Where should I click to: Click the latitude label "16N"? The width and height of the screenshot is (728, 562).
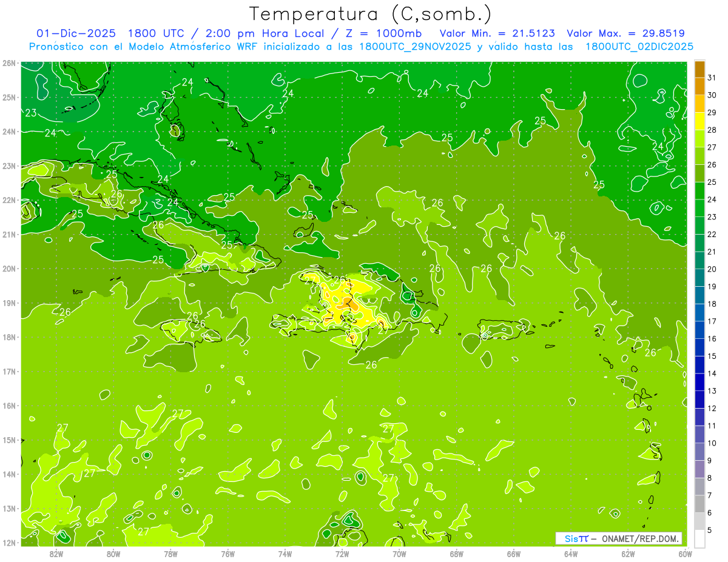(x=9, y=406)
